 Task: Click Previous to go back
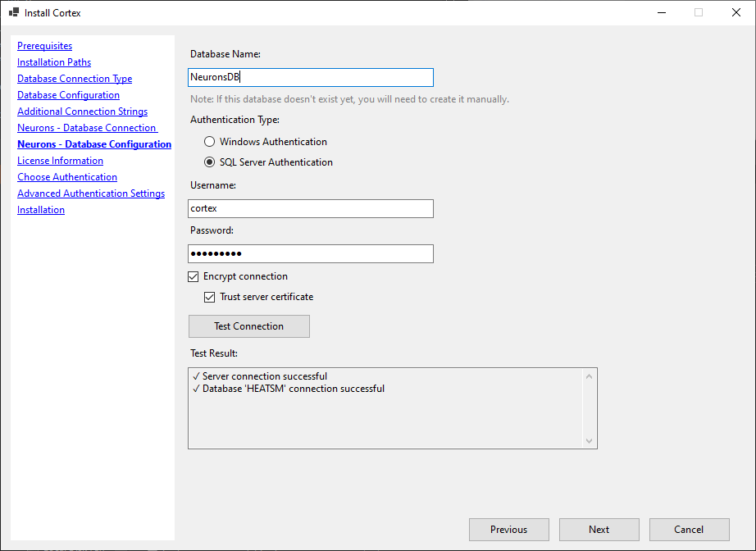[x=508, y=529]
